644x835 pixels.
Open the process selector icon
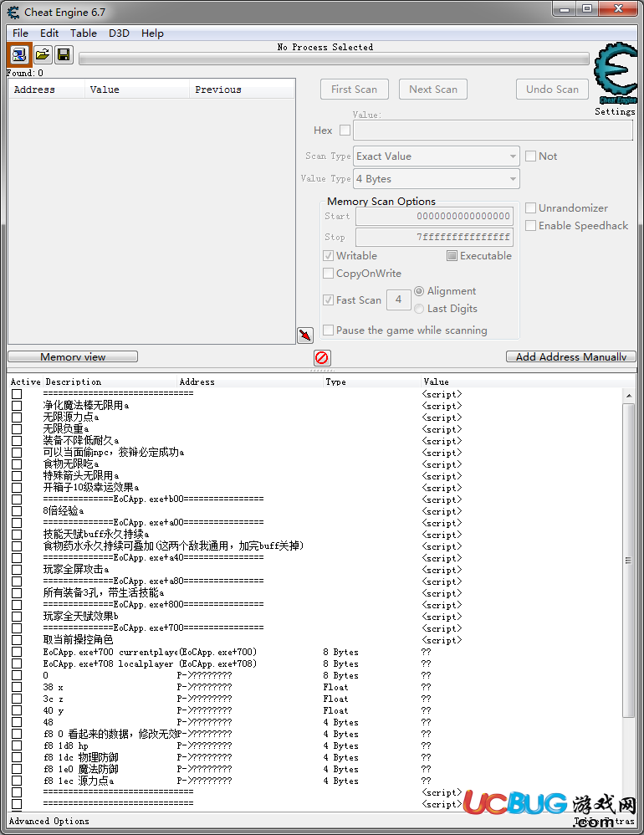point(19,55)
